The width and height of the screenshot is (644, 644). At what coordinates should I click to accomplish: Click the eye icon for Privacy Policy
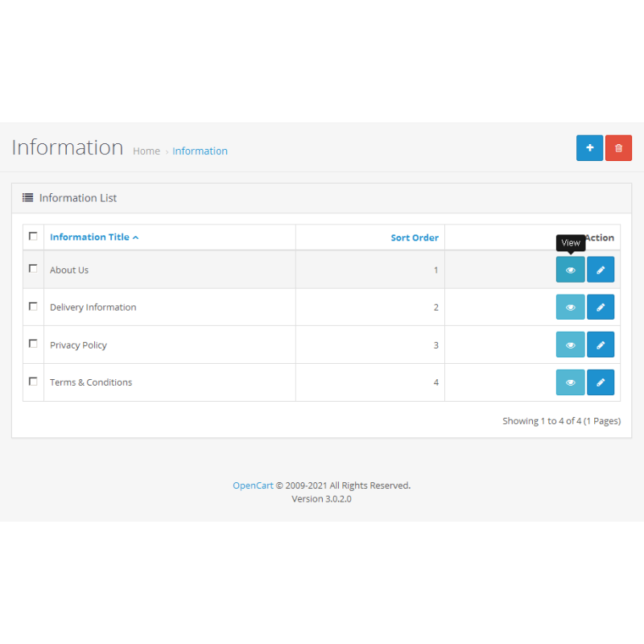tap(570, 345)
